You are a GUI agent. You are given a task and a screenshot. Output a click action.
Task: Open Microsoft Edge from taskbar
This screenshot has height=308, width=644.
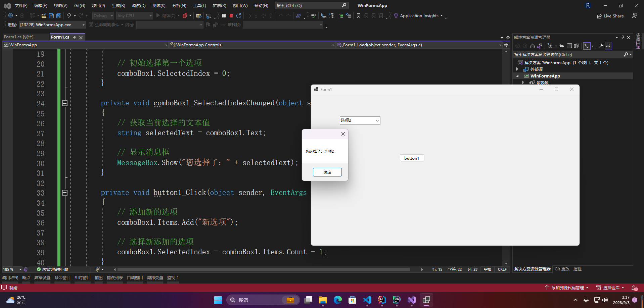click(338, 300)
